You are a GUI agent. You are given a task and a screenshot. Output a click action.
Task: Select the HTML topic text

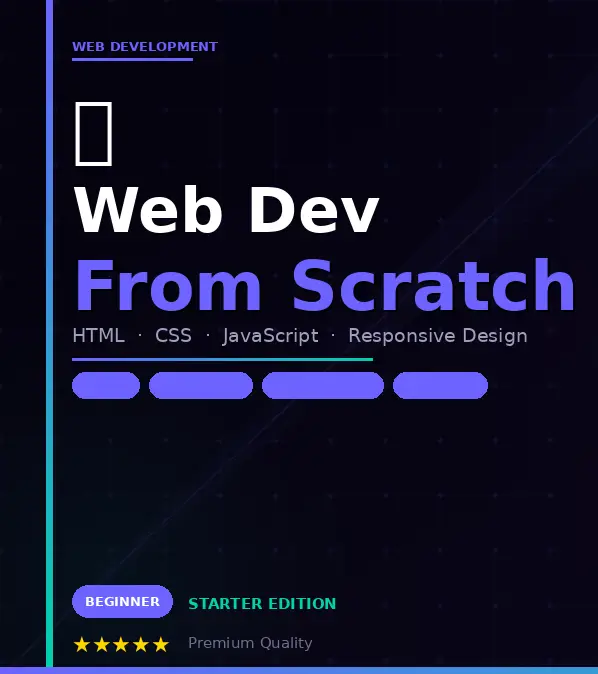(98, 335)
